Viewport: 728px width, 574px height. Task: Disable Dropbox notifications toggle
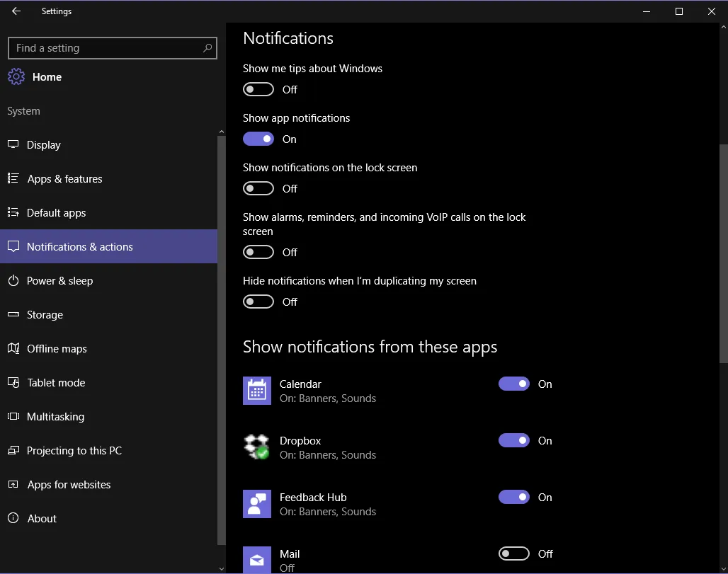pos(514,441)
